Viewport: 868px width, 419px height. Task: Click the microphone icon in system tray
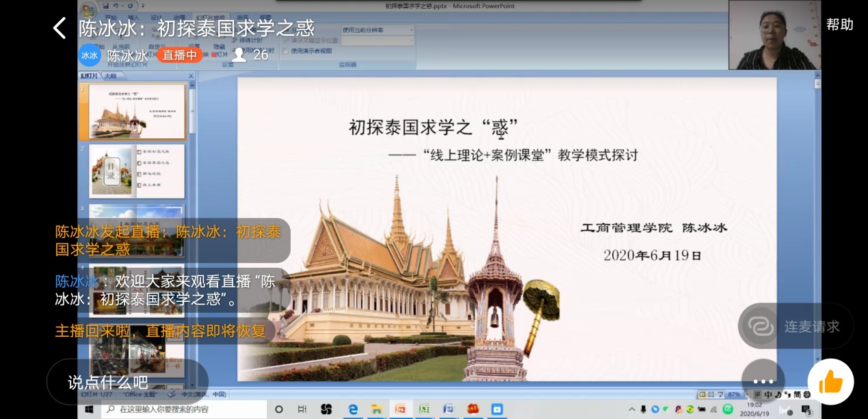coord(643,409)
